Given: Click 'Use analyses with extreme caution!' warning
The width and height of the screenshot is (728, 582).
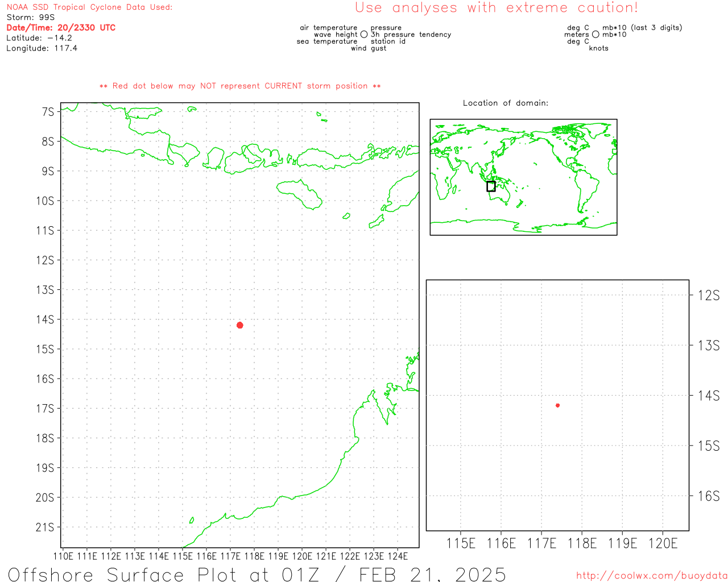Looking at the screenshot, I should pyautogui.click(x=497, y=8).
